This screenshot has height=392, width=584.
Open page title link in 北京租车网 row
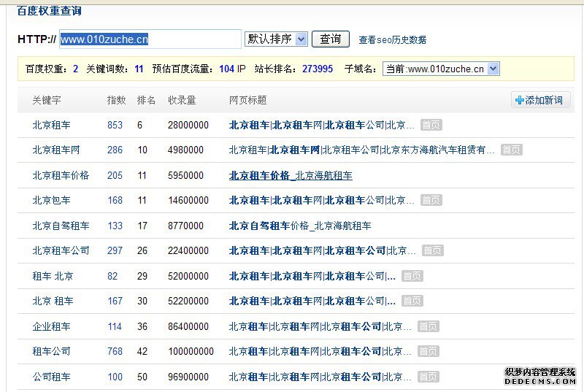click(x=361, y=150)
